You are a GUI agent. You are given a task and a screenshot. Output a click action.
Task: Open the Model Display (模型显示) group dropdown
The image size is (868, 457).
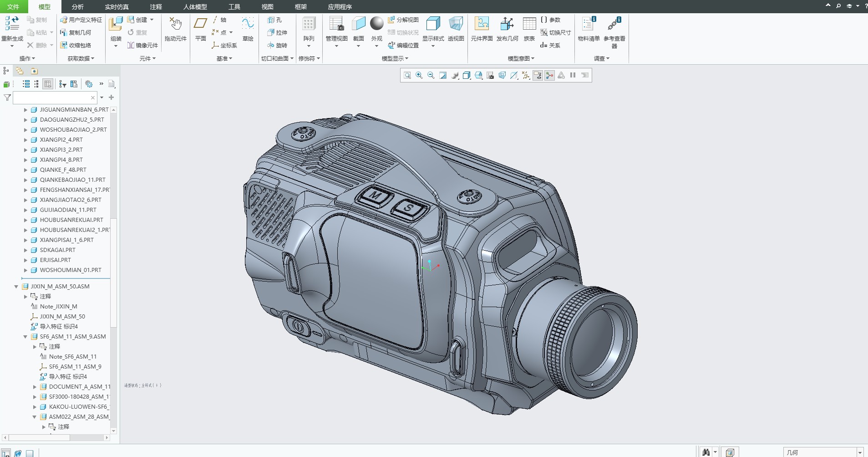point(395,58)
